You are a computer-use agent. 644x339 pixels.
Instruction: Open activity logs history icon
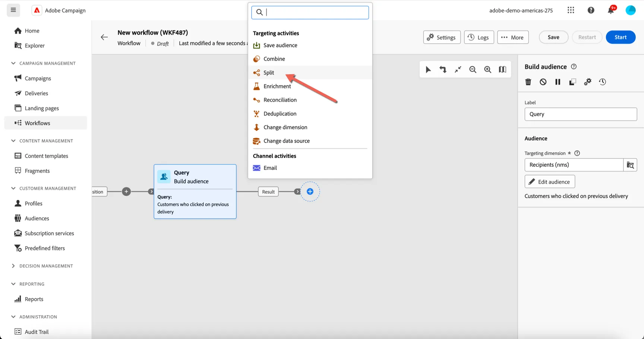click(603, 82)
